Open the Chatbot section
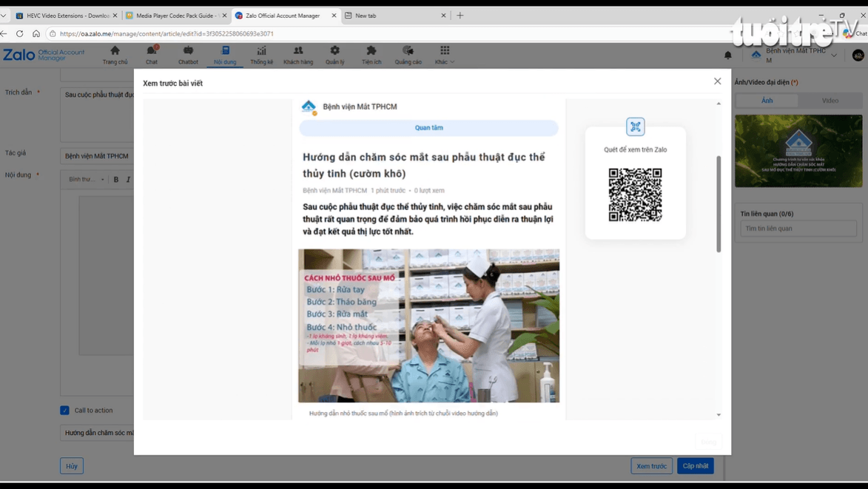 pos(188,53)
